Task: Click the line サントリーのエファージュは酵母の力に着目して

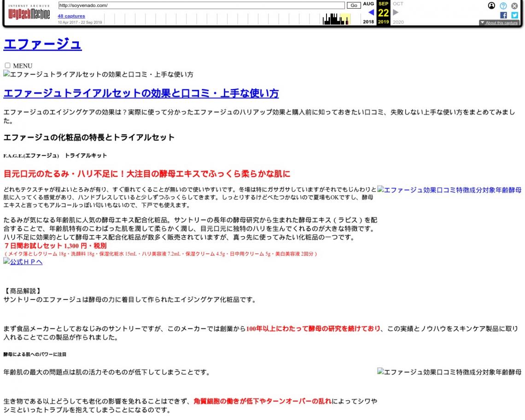Action: [x=130, y=299]
